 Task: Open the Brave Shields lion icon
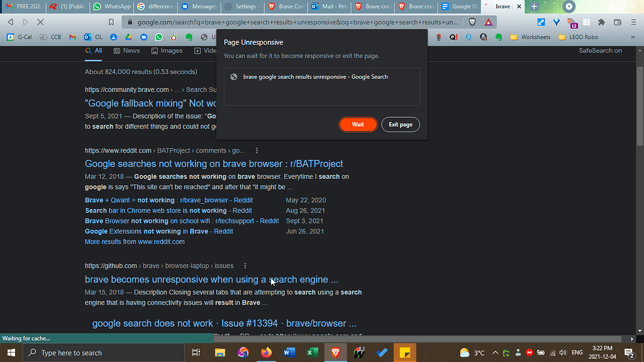[472, 22]
